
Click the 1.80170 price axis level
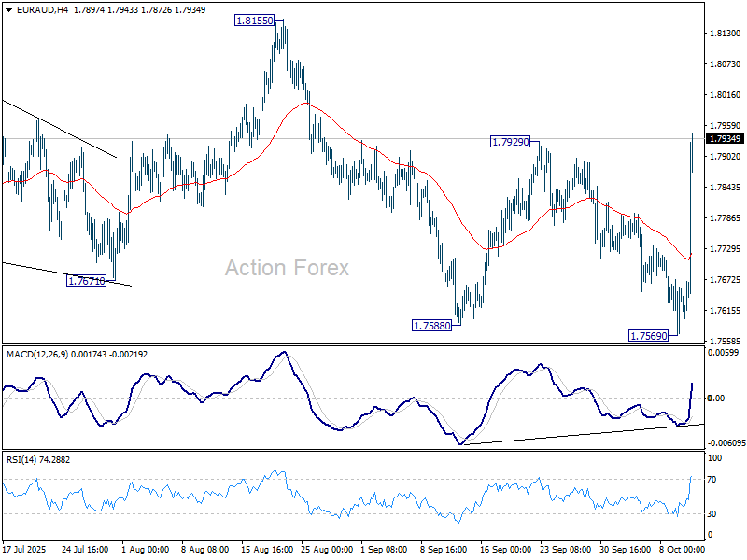[725, 95]
